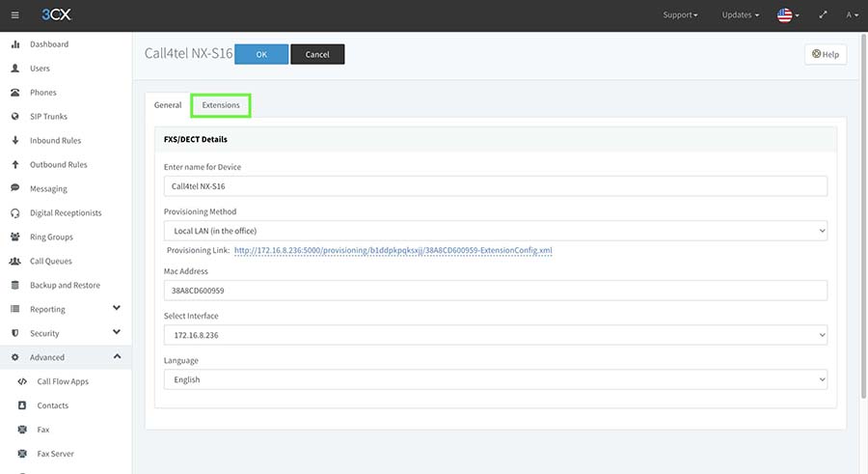Click the Mac Address input field
This screenshot has width=868, height=474.
[x=496, y=291]
